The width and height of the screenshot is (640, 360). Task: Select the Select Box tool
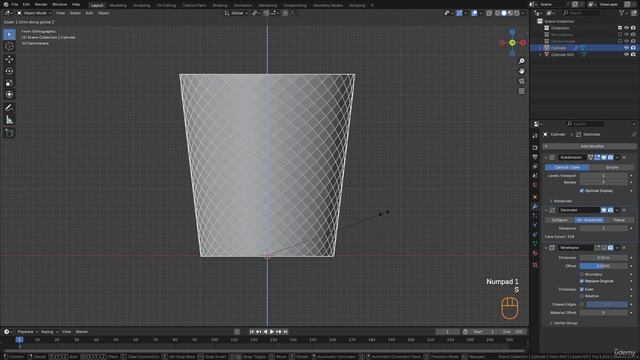pos(9,34)
